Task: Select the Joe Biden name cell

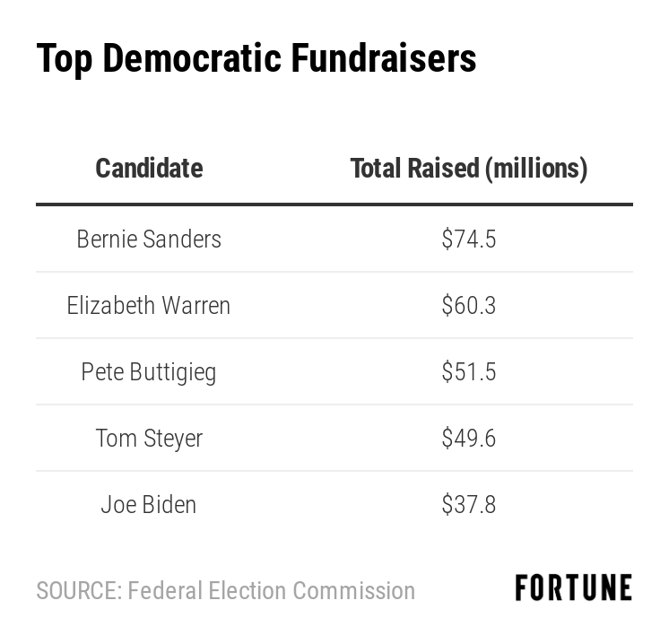Action: coord(149,504)
